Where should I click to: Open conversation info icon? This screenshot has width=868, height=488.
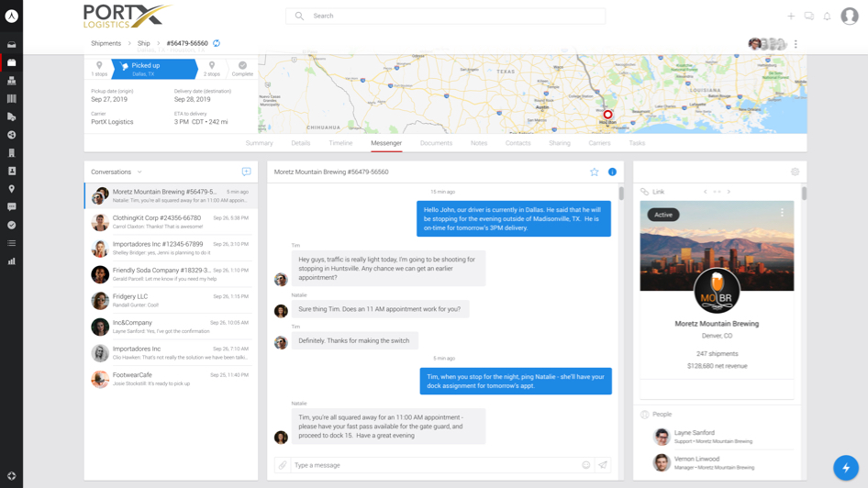pos(612,172)
